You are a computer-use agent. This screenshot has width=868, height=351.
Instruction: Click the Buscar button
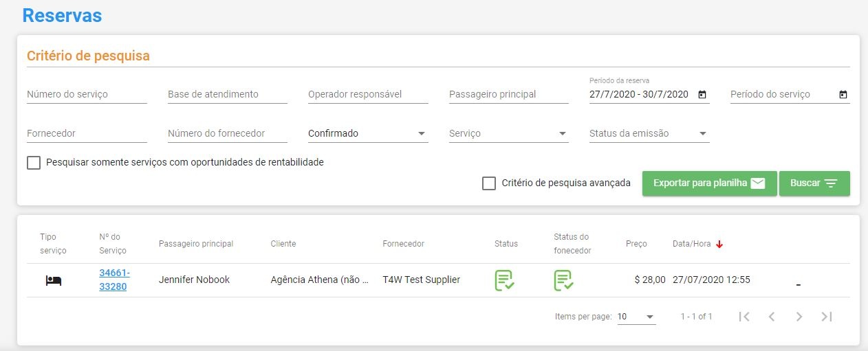[814, 183]
